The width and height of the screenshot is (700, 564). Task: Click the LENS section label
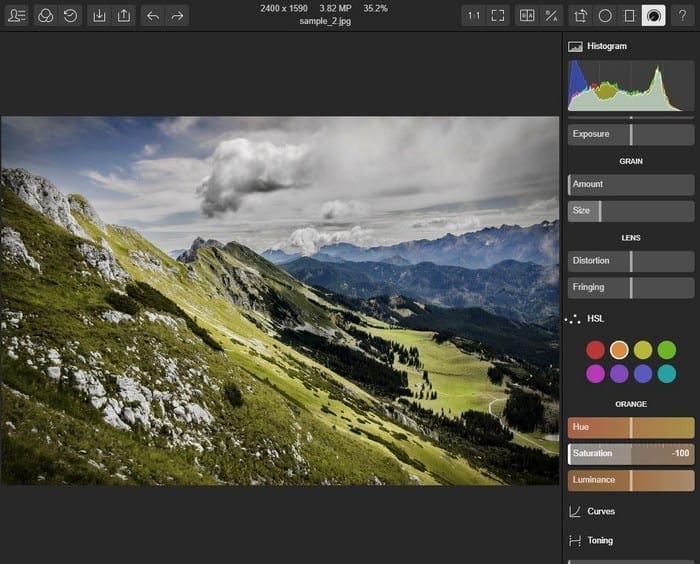[631, 238]
